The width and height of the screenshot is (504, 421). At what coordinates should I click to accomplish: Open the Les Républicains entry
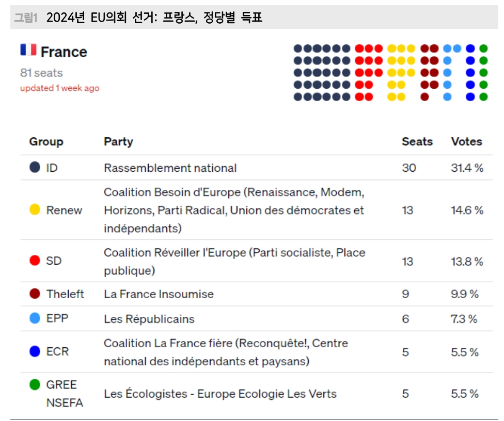point(149,319)
